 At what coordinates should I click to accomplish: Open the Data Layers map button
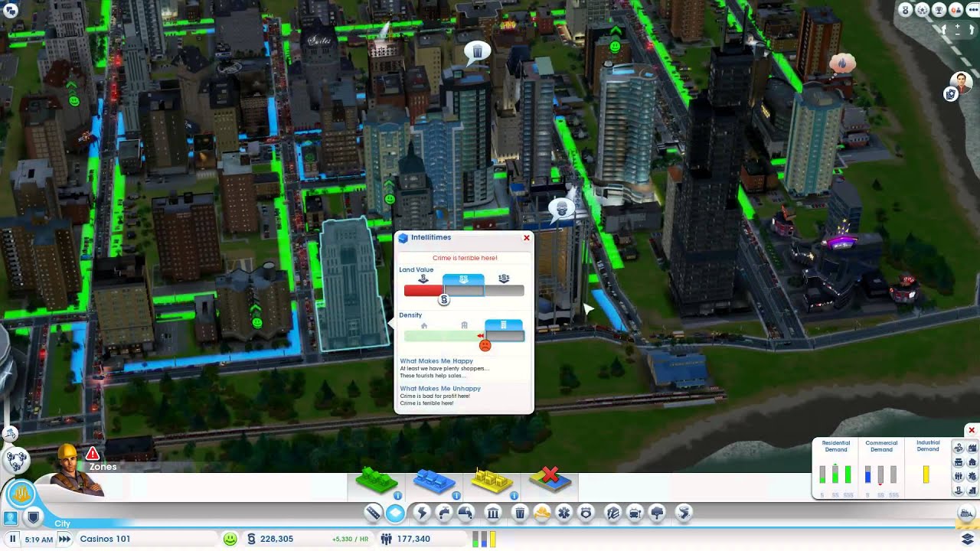pos(966,539)
